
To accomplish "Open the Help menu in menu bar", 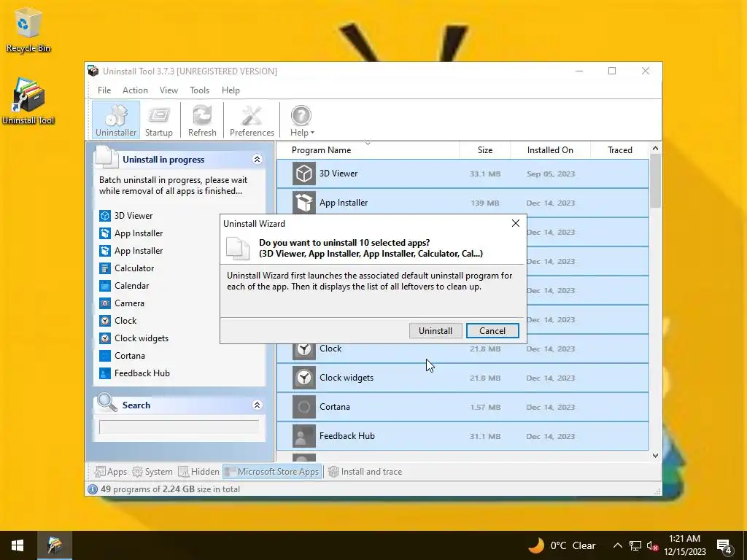I will click(231, 90).
